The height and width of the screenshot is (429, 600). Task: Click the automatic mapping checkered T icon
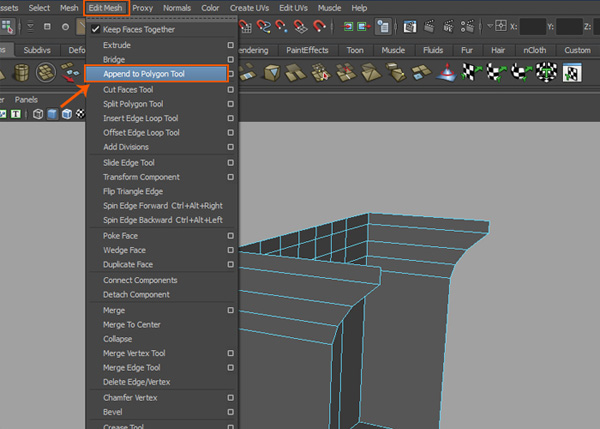click(x=546, y=72)
